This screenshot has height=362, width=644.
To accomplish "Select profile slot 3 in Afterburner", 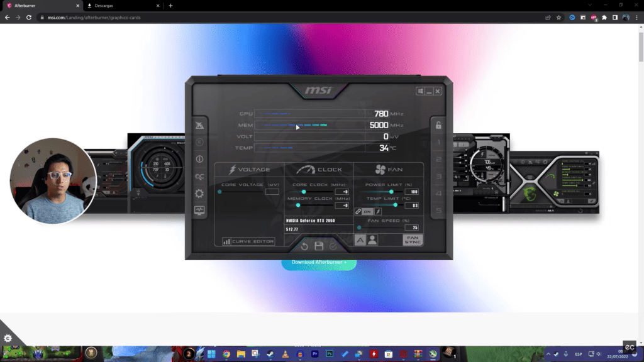I will pyautogui.click(x=438, y=176).
